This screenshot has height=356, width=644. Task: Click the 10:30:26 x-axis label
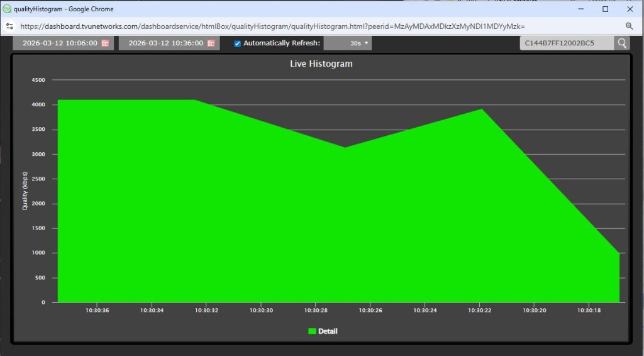370,311
